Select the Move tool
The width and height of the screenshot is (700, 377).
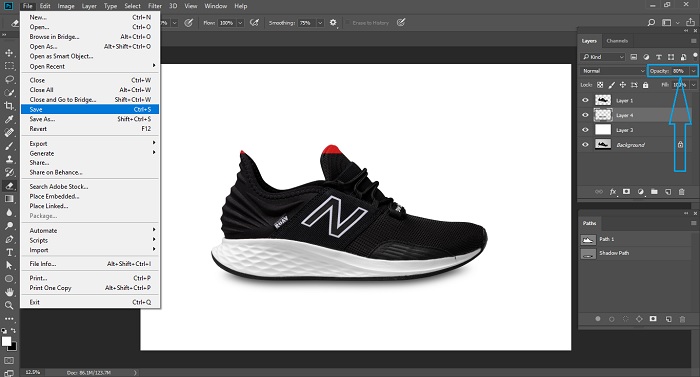9,53
